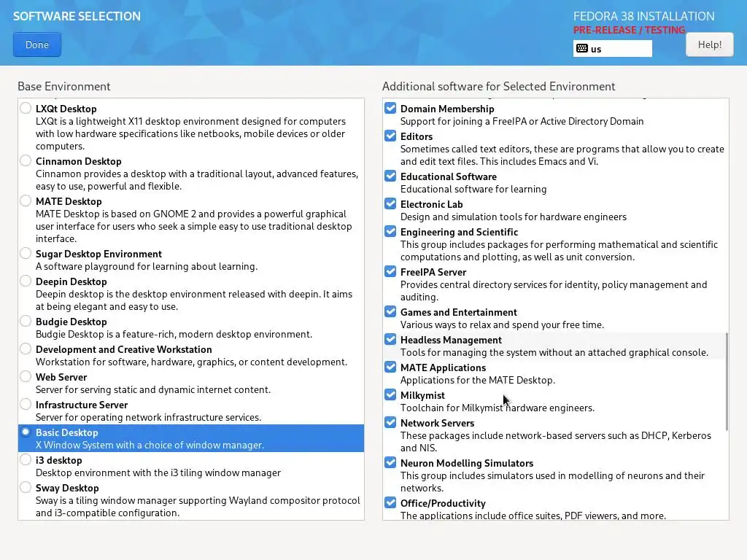747x560 pixels.
Task: Select Cinnamon Desktop radio button
Action: [x=26, y=160]
